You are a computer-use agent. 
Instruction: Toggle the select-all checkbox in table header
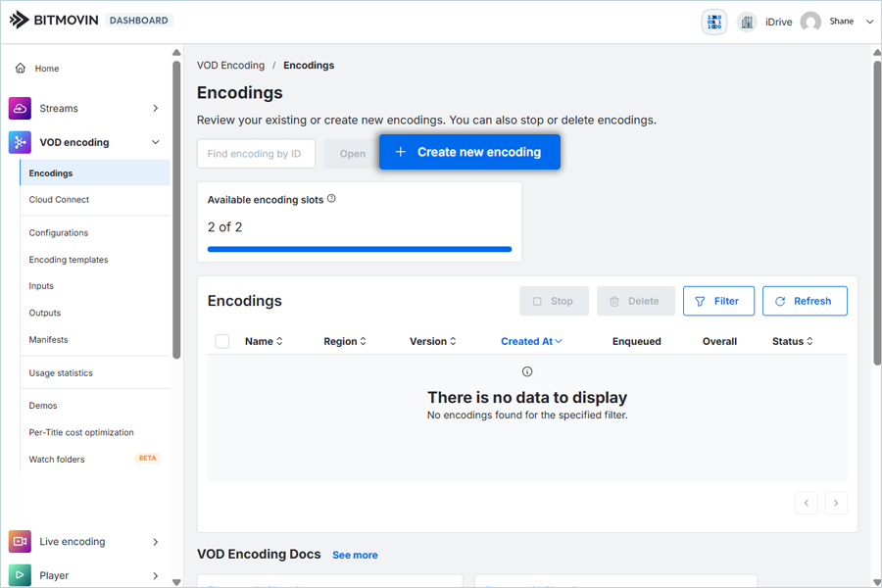pyautogui.click(x=222, y=341)
